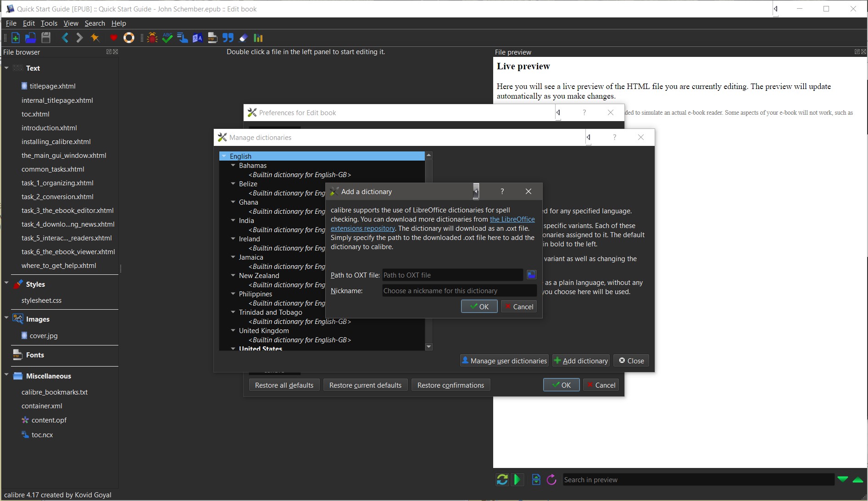Close the File browser panel
Screen dimensions: 868x501
click(x=115, y=52)
